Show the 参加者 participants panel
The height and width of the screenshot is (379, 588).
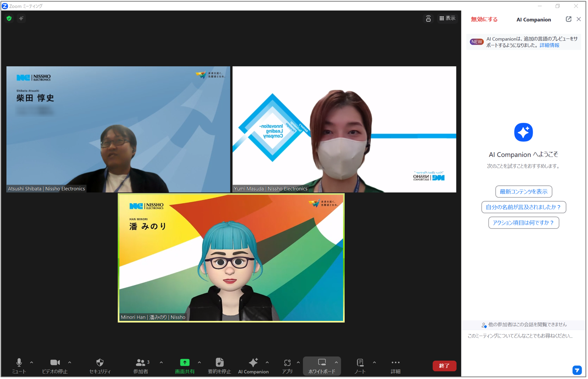coord(141,366)
